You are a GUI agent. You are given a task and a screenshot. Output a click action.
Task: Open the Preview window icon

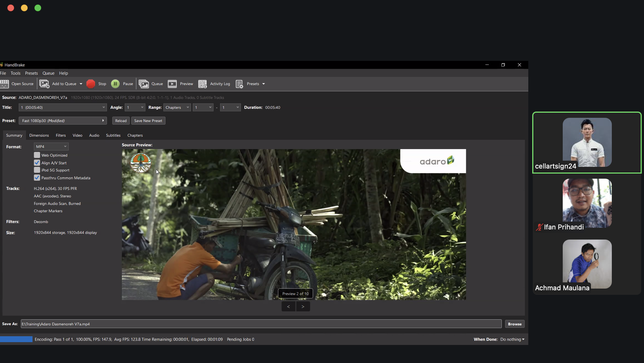(x=172, y=84)
